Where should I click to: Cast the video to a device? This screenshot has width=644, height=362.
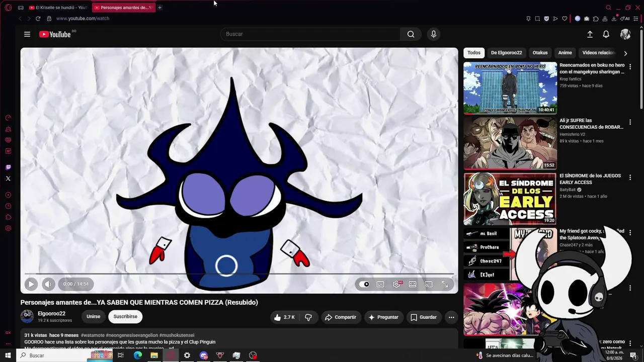pos(429,284)
